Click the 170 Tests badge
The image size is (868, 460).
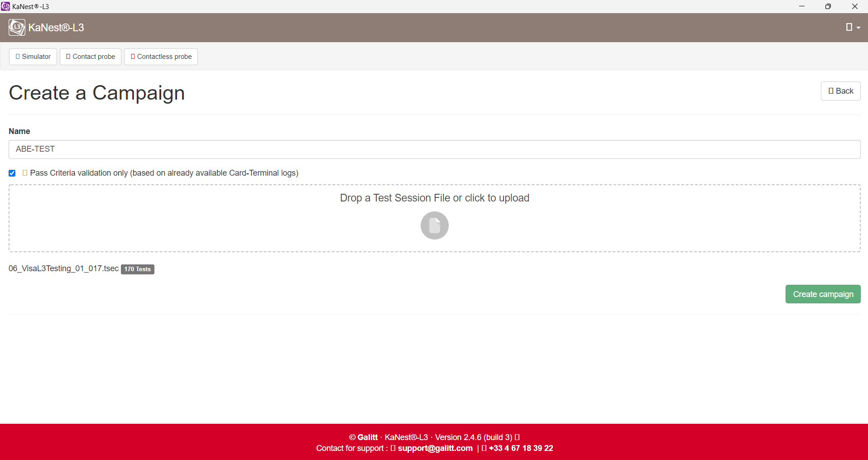coord(138,269)
